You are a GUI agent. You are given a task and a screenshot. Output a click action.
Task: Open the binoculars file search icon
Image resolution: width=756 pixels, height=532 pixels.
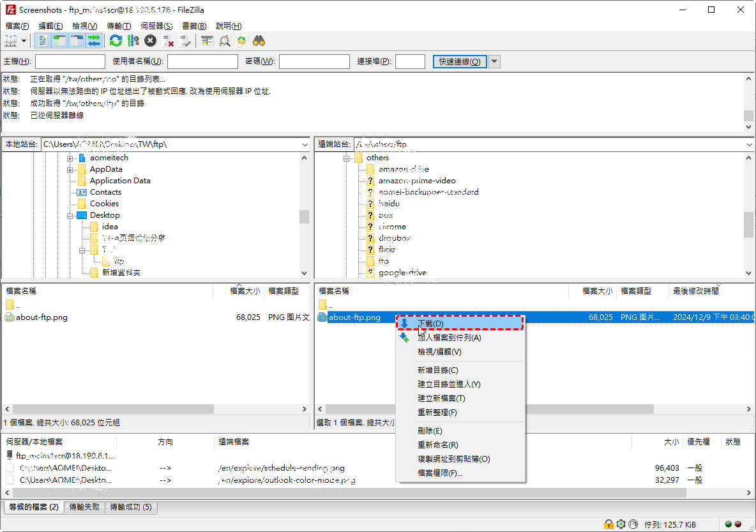259,41
